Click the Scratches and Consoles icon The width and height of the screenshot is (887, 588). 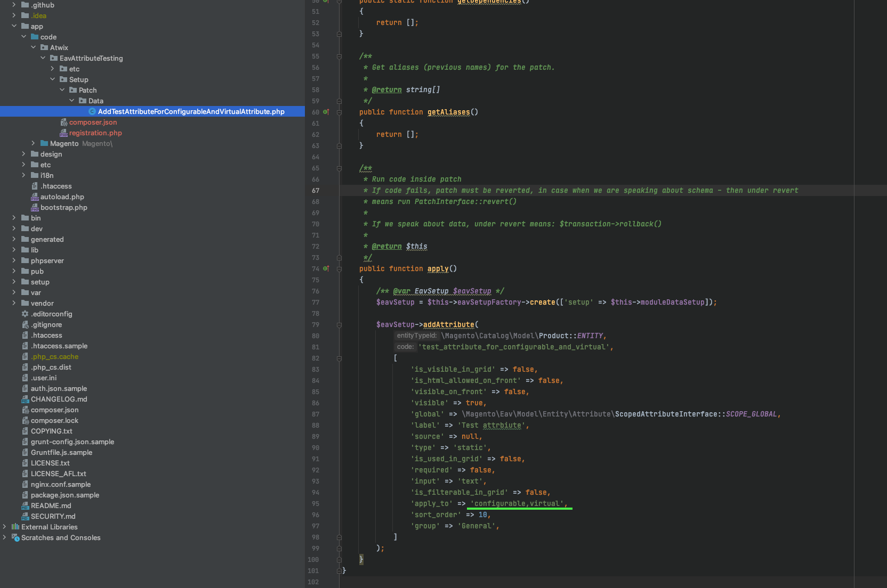(x=15, y=537)
